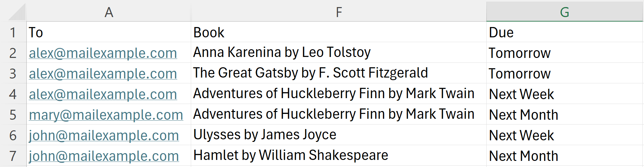Click the "Due" header cell

[501, 32]
